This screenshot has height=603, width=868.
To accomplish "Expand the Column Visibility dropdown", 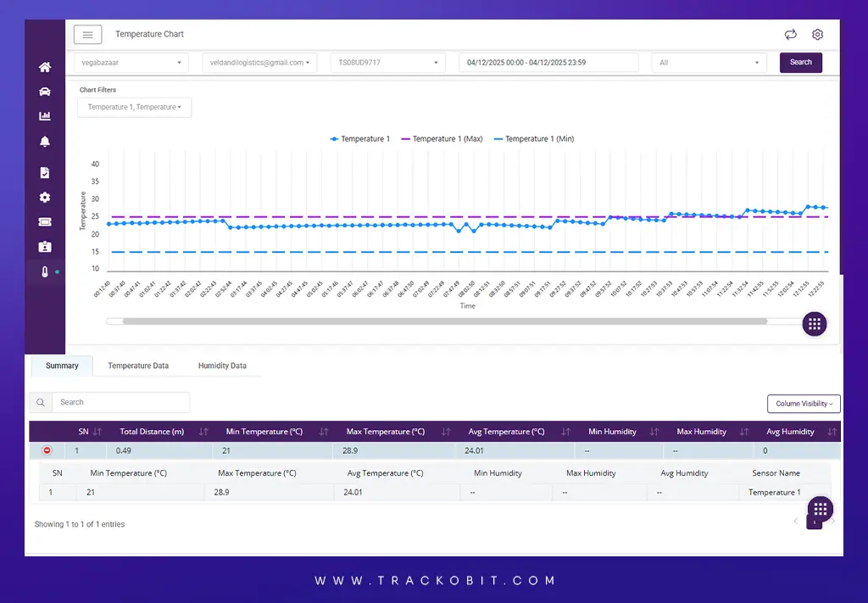I will [803, 404].
